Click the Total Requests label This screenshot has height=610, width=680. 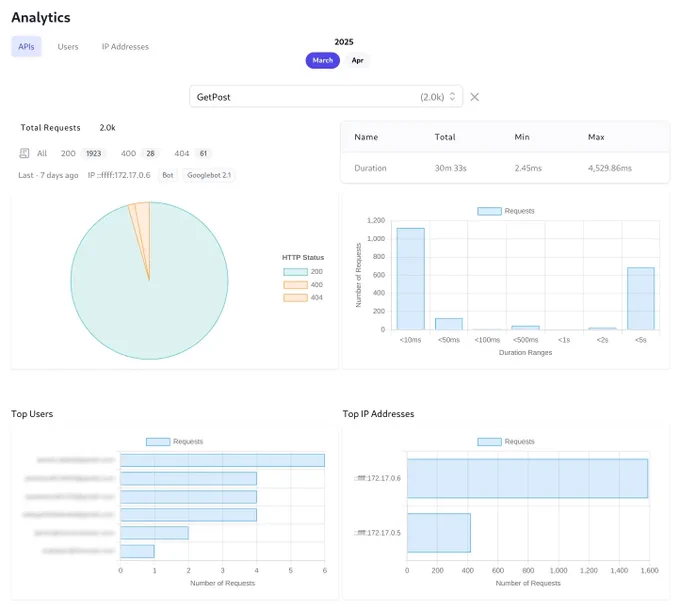[50, 127]
